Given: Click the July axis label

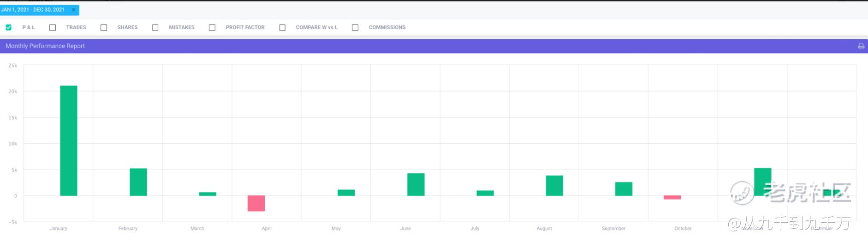Looking at the screenshot, I should [475, 228].
